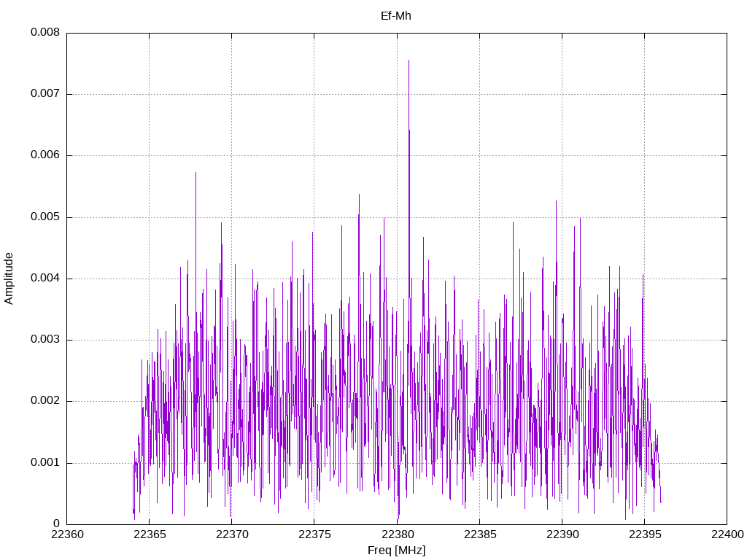Click the x-axis tick label 22360
The height and width of the screenshot is (560, 747).
pos(66,534)
